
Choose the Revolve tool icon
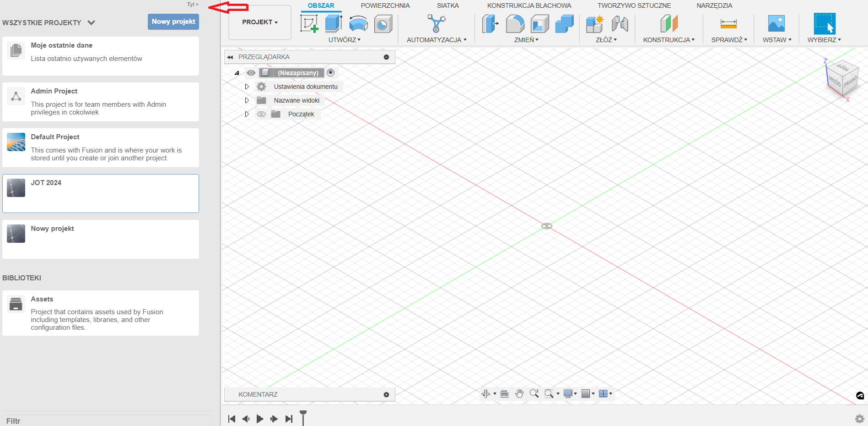pos(358,23)
